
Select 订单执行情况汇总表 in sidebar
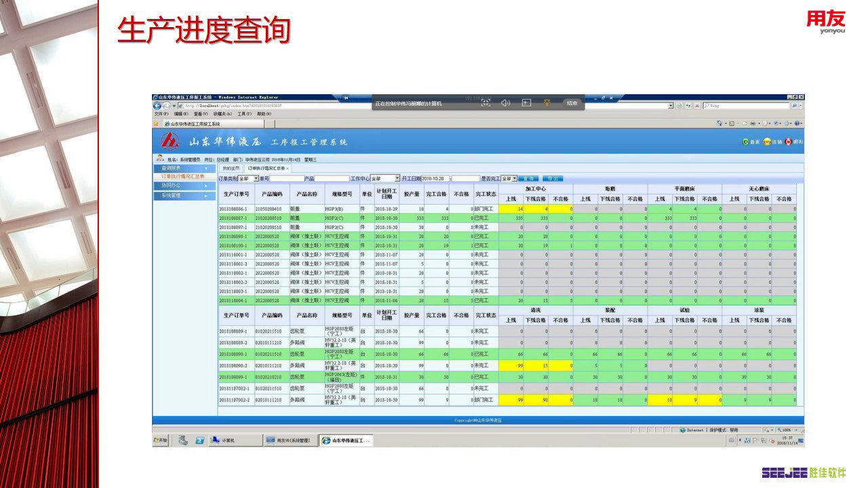(x=182, y=176)
